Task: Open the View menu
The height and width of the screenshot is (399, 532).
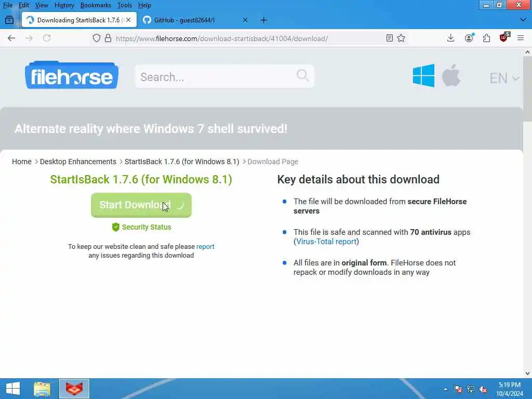Action: (42, 5)
